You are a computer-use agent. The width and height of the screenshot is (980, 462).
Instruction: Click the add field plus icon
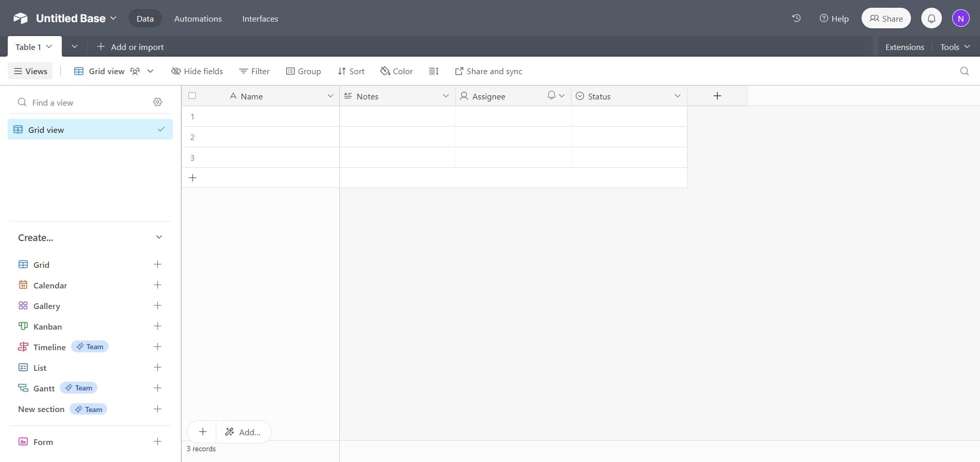[x=717, y=96]
